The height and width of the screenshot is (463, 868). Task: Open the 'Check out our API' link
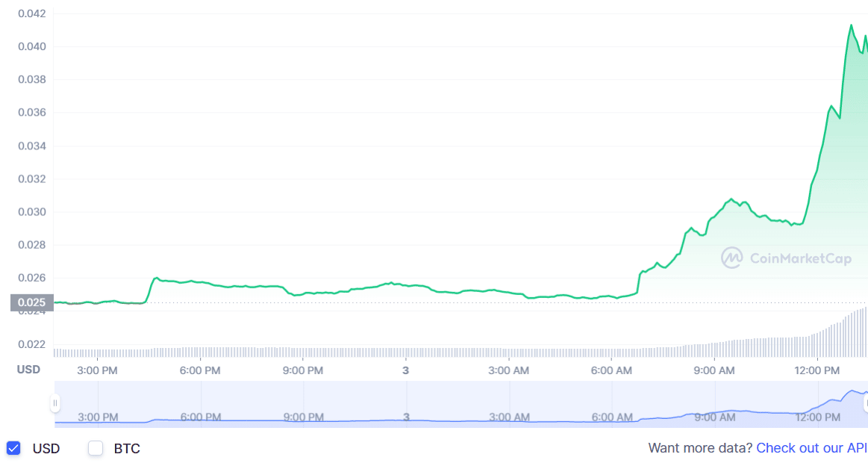(x=811, y=448)
